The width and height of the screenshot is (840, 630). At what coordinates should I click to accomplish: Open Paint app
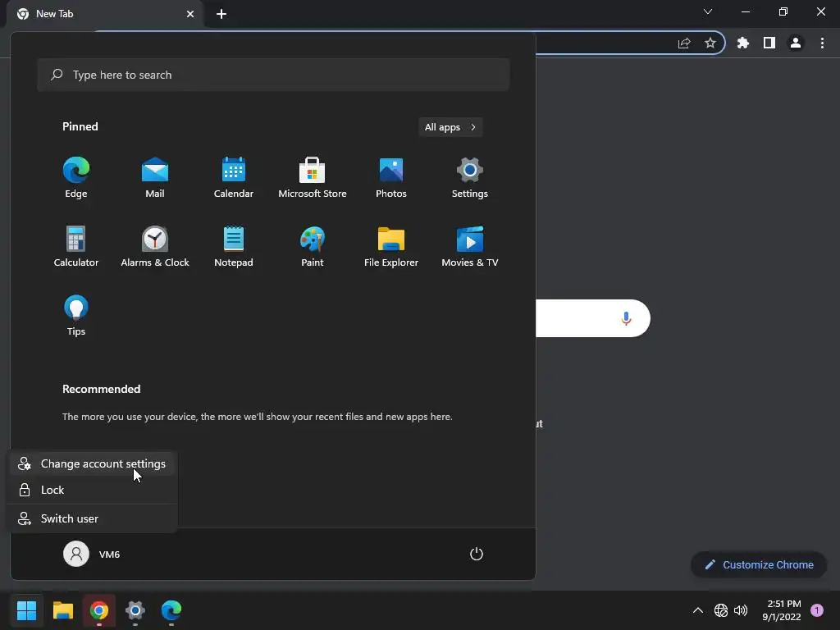click(313, 246)
